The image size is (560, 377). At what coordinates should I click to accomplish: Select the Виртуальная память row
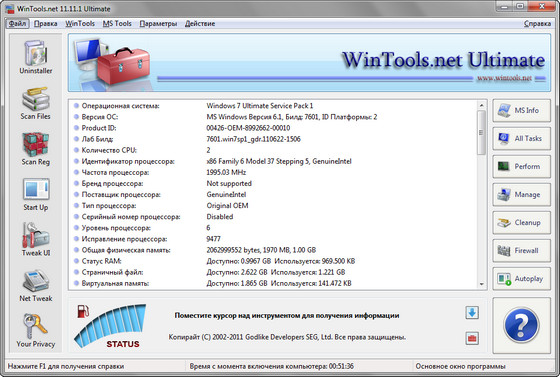[274, 283]
